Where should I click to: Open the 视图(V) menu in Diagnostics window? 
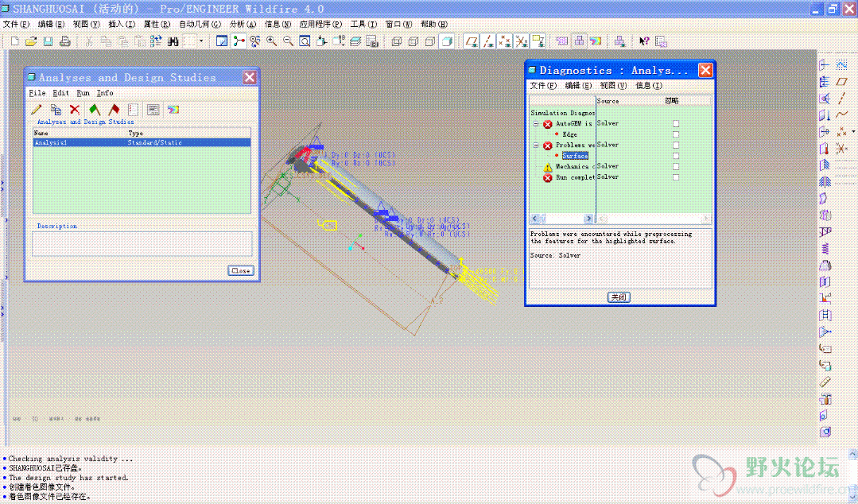(613, 85)
